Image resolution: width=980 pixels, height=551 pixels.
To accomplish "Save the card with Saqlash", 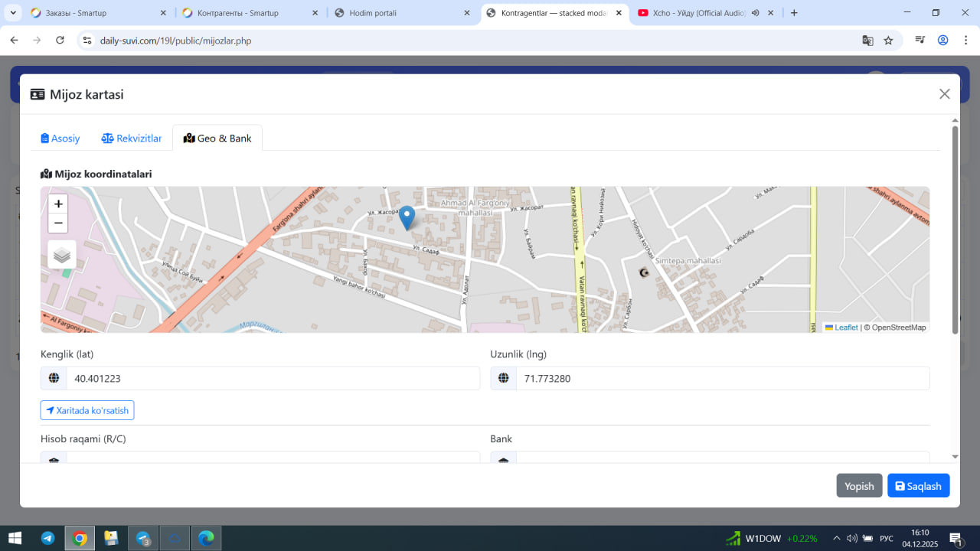I will click(x=918, y=486).
